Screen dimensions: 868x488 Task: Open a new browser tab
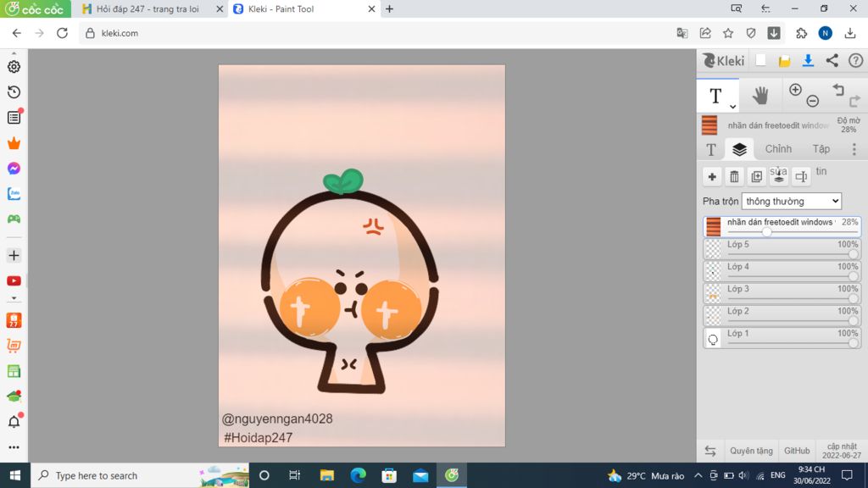389,8
